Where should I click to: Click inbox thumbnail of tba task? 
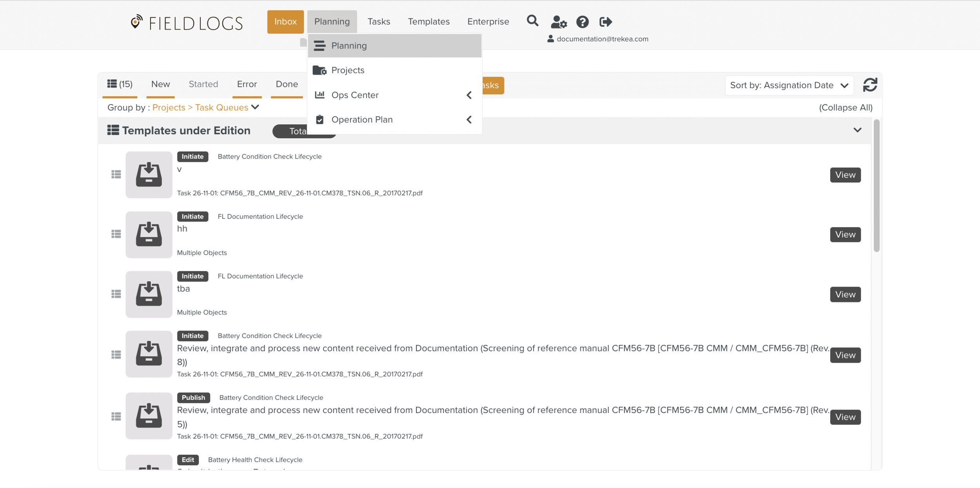coord(149,294)
